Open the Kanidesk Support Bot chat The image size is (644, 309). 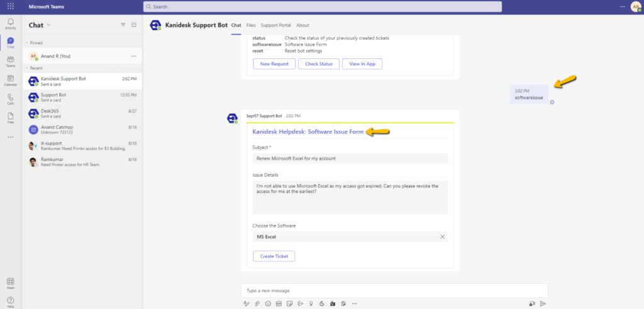coord(82,81)
